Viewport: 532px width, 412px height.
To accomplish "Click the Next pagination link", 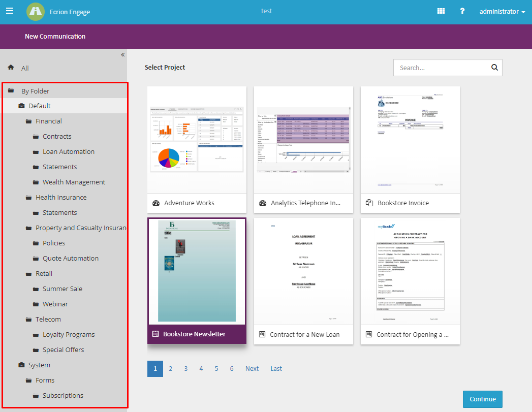I will pyautogui.click(x=252, y=368).
